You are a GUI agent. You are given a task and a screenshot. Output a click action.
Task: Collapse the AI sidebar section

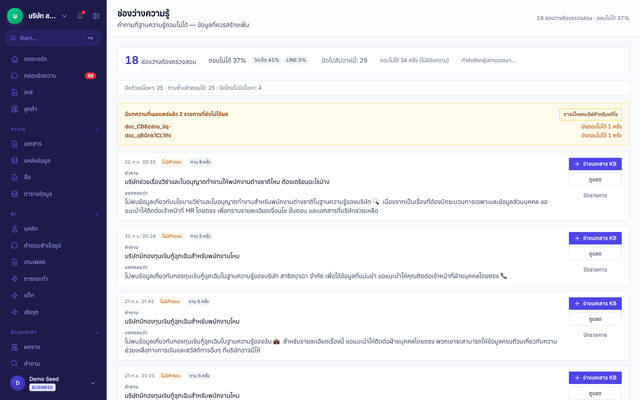(x=97, y=214)
